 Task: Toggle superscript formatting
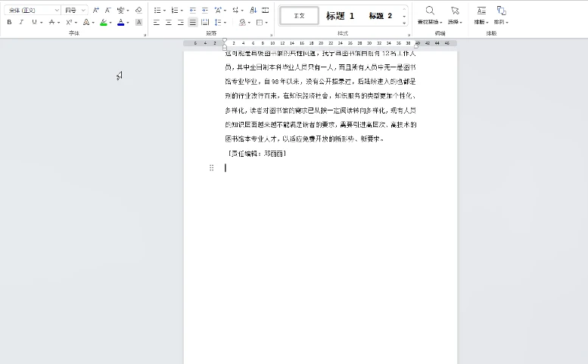(x=69, y=23)
